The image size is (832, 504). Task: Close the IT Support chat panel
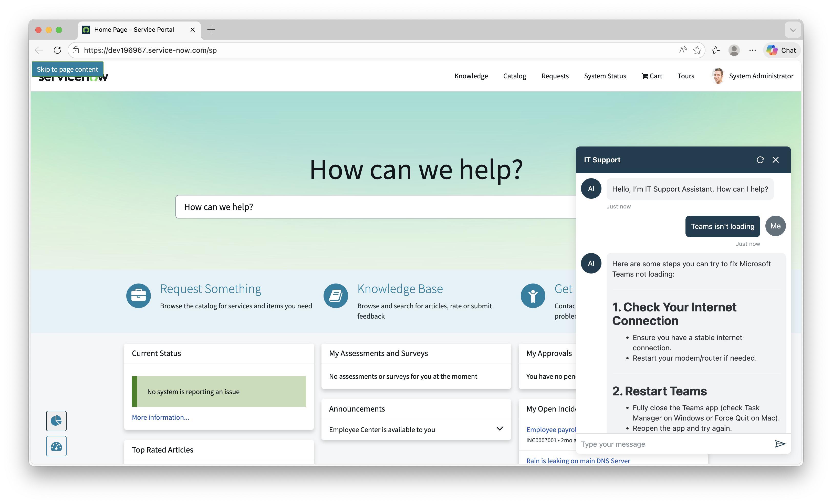[776, 160]
